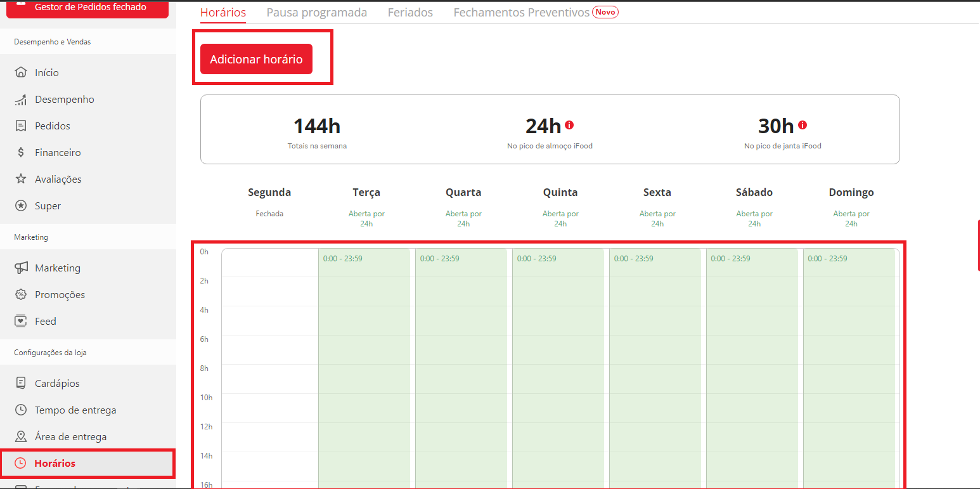Viewport: 980px width, 489px height.
Task: Click the Super badge icon
Action: [21, 206]
